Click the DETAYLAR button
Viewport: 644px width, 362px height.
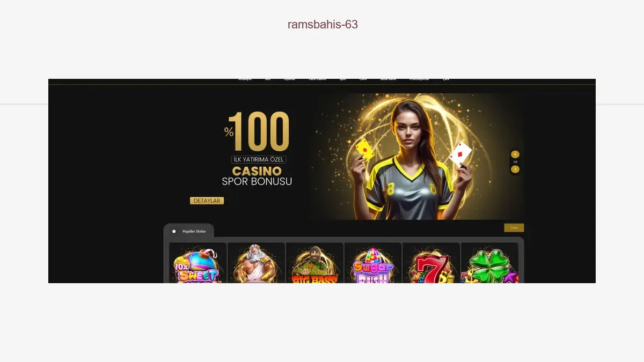click(x=207, y=201)
